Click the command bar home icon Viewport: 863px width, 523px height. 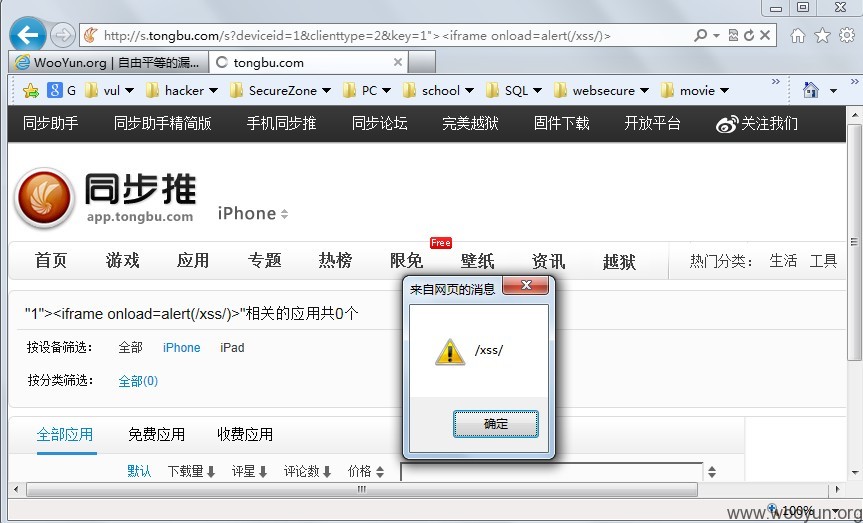tap(811, 90)
